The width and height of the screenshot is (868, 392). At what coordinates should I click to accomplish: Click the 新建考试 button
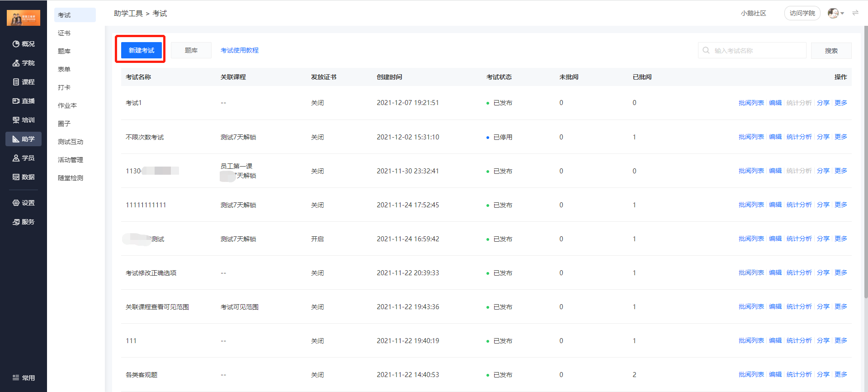pos(142,50)
